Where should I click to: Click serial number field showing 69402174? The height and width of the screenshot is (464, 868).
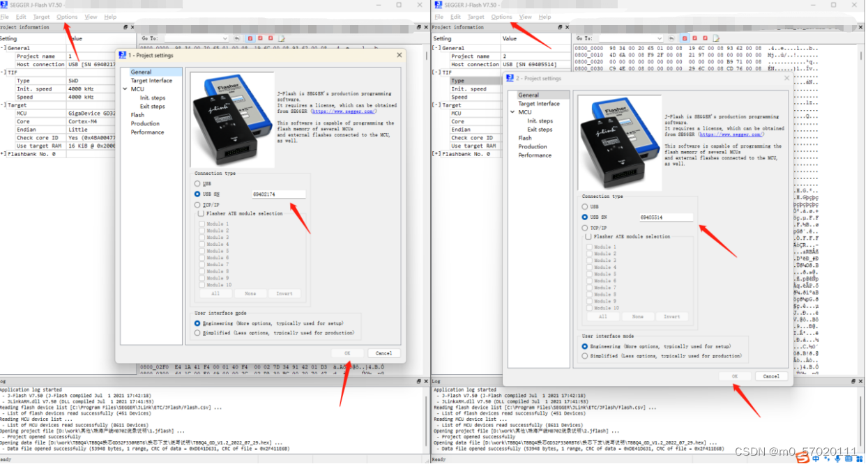click(x=279, y=194)
